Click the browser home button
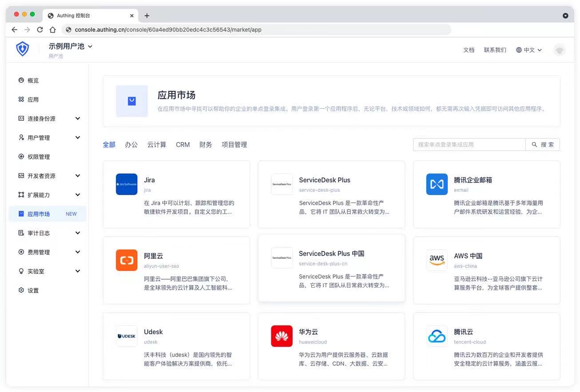 pos(52,30)
